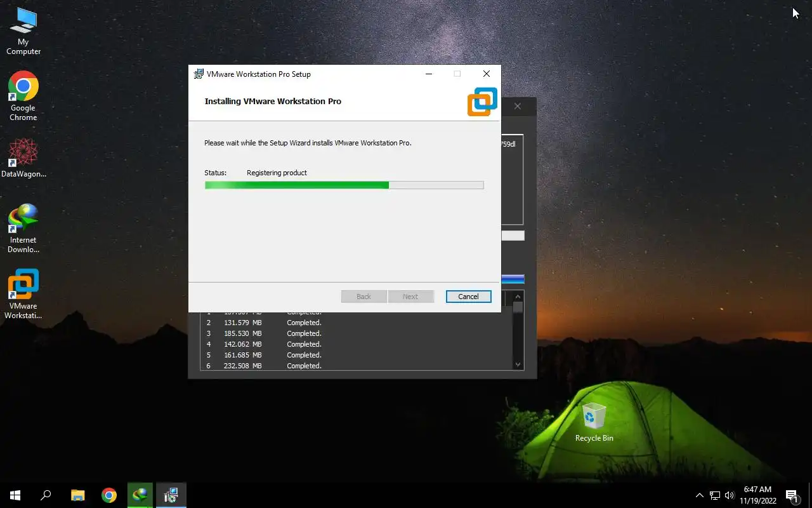
Task: Click the blue progress bar in download window
Action: click(x=513, y=279)
